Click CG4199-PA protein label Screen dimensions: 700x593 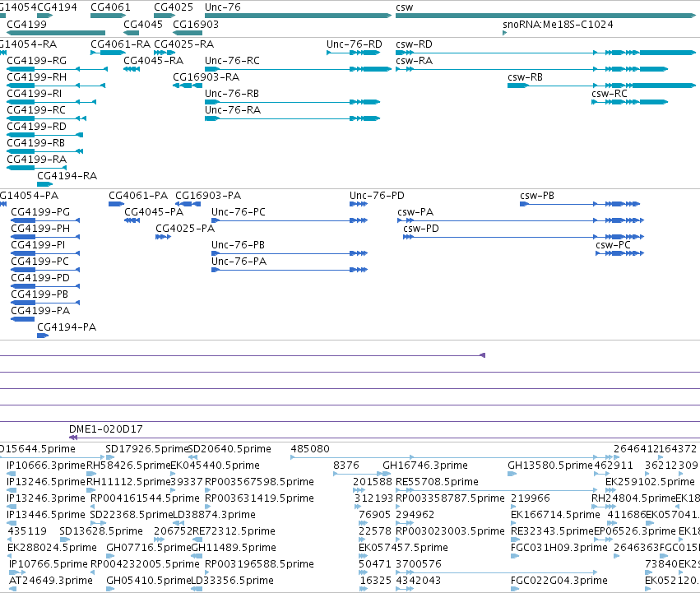tap(40, 311)
